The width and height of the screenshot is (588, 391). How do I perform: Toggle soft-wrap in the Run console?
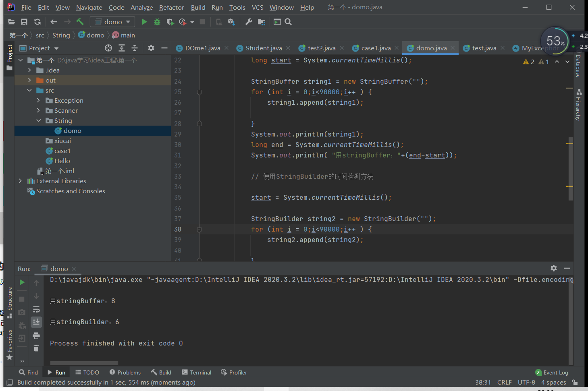tap(36, 309)
